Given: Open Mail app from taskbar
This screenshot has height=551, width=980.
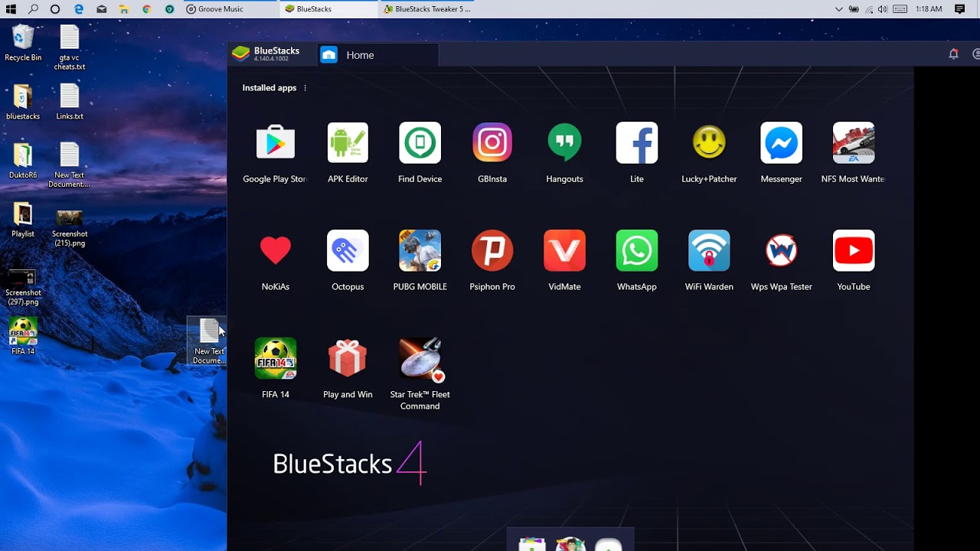Looking at the screenshot, I should coord(102,9).
